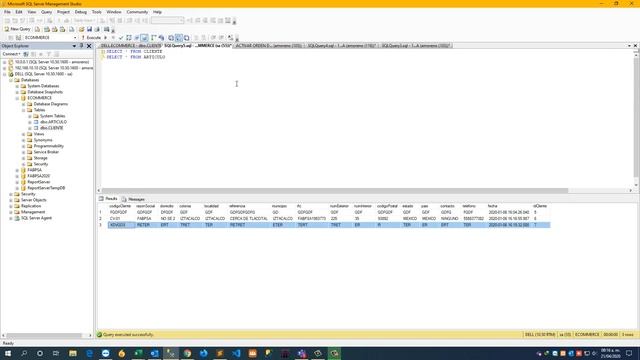
Task: Expand the Database Diagrams folder
Action: 24,104
